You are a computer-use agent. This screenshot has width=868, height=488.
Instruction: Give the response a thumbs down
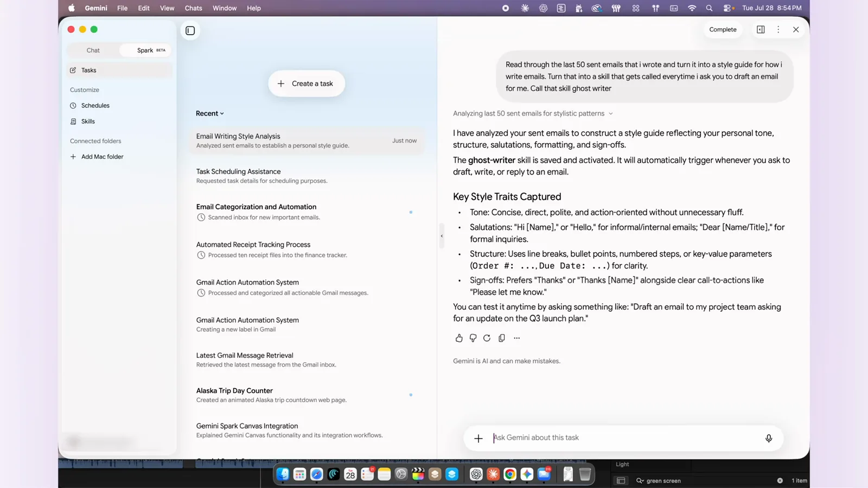pos(473,338)
